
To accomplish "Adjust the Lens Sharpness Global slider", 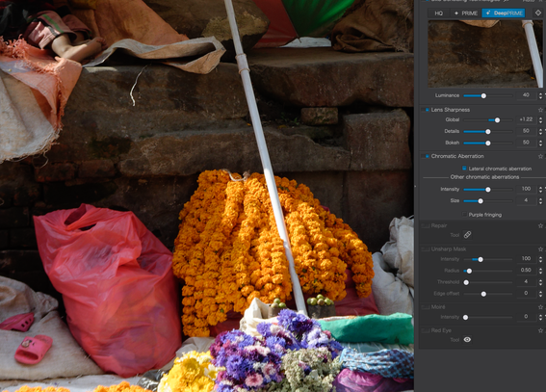I will [497, 120].
